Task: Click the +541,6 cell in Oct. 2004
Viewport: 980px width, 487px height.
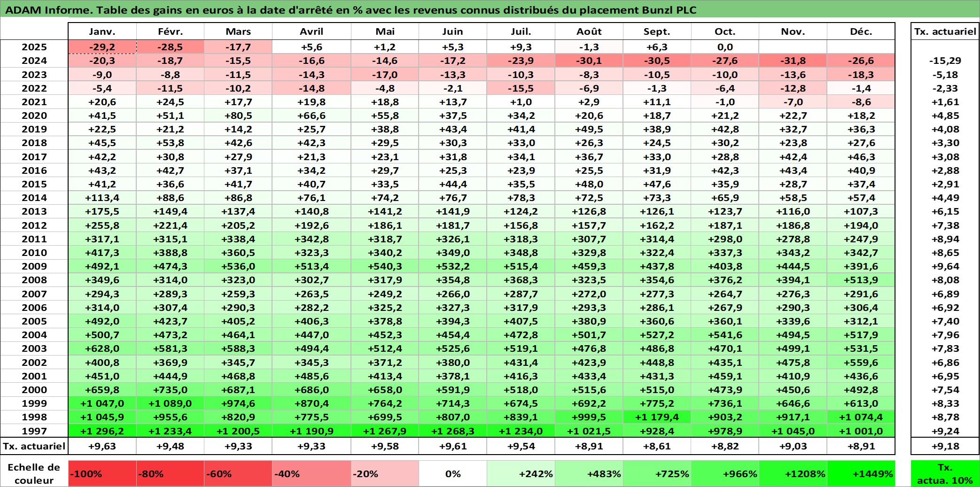Action: (x=725, y=335)
